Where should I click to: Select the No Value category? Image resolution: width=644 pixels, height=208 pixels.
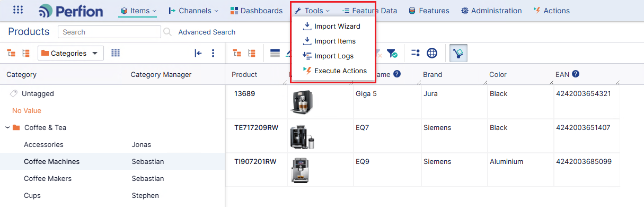(27, 111)
